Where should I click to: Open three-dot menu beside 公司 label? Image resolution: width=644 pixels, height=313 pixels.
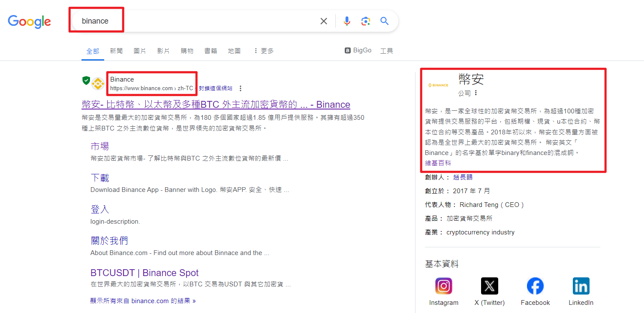(x=475, y=93)
